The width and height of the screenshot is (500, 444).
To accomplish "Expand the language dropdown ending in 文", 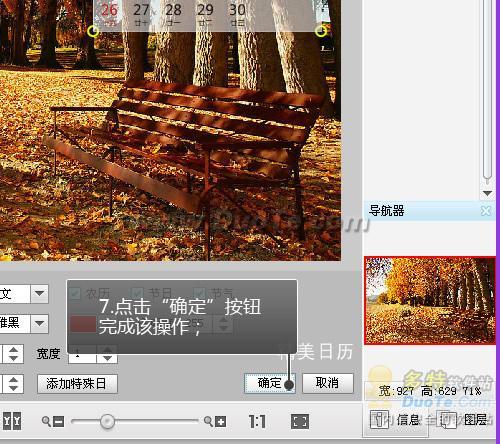I will (x=39, y=294).
